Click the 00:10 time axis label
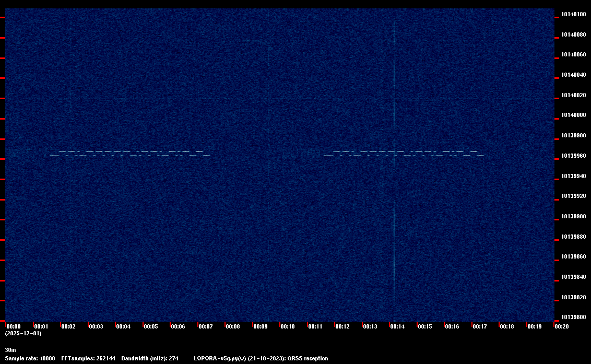 288,326
